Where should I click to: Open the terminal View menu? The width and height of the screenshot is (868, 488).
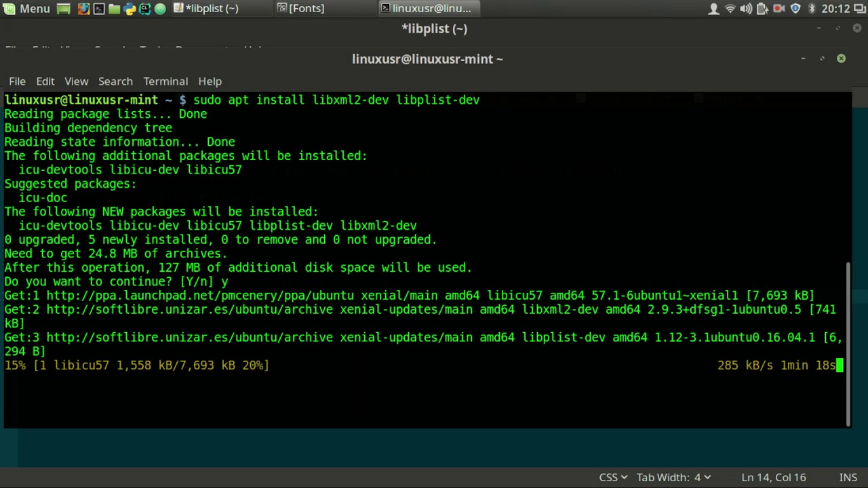76,81
